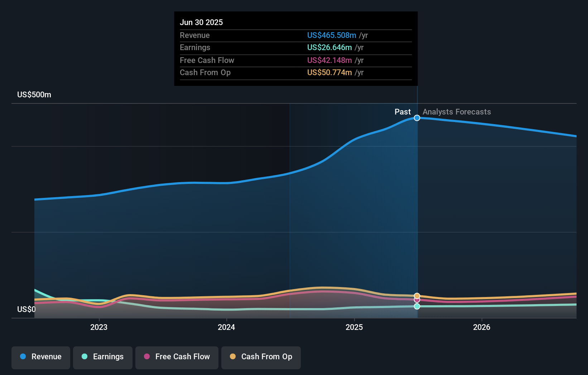
Task: Switch to the Analysts Forecasts section
Action: point(457,112)
